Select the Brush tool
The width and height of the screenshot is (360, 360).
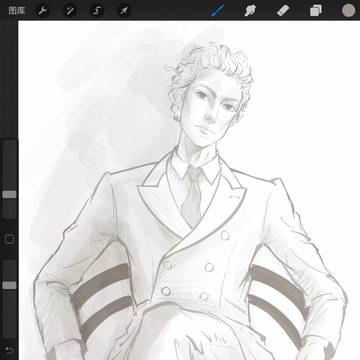tap(216, 10)
